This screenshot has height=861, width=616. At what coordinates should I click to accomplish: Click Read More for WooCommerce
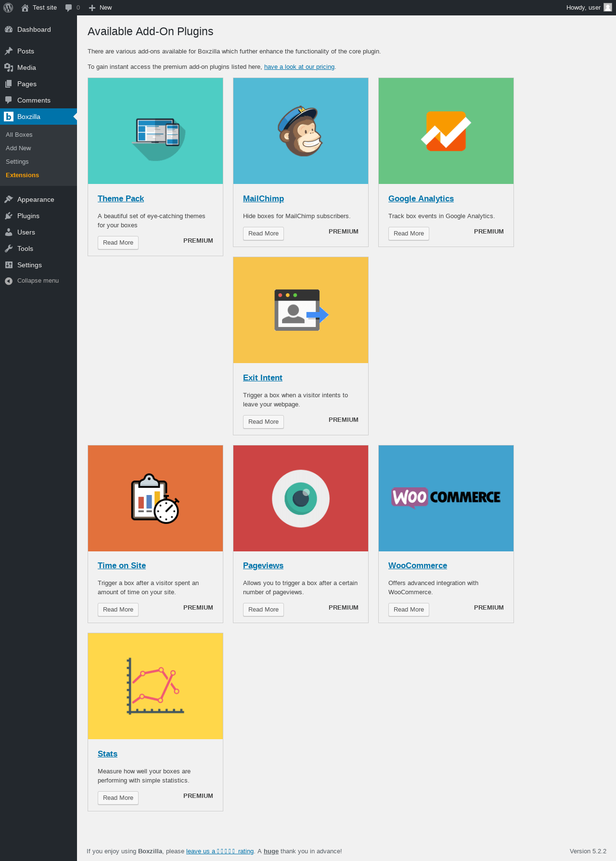[x=409, y=610]
